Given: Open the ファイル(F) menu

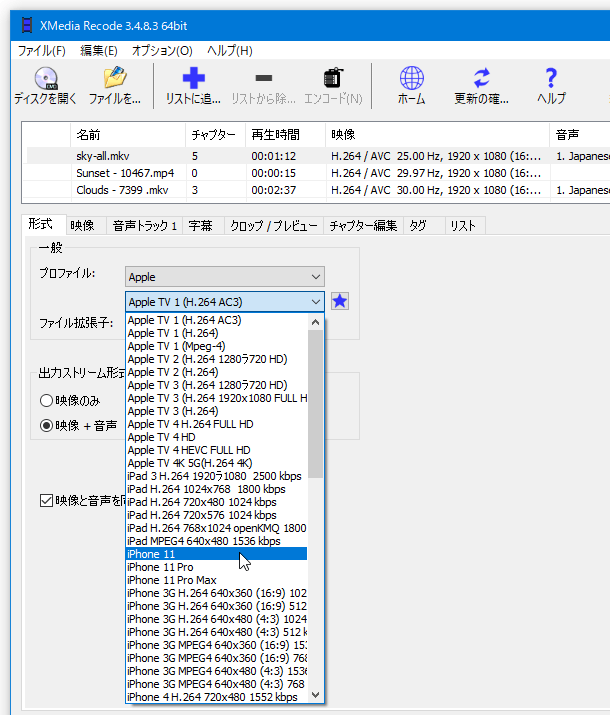Looking at the screenshot, I should [41, 51].
